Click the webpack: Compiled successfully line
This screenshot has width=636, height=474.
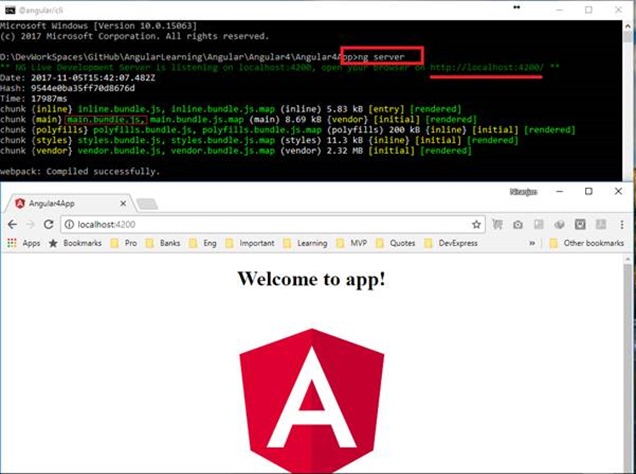[x=80, y=172]
